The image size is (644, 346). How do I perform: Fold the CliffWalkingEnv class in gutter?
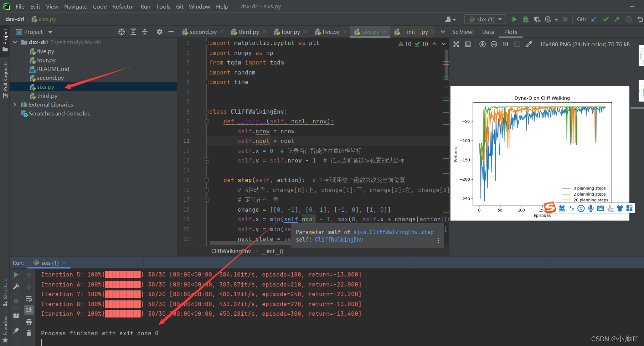(x=206, y=112)
